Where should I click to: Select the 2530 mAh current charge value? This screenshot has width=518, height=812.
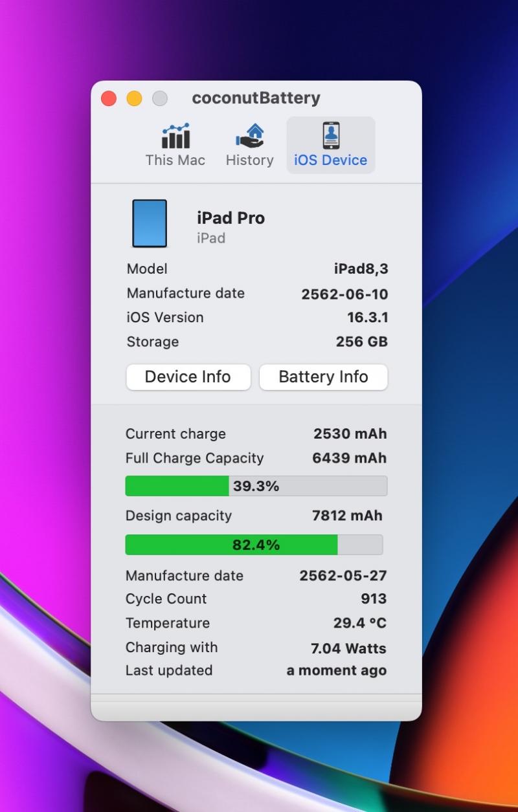(x=350, y=434)
